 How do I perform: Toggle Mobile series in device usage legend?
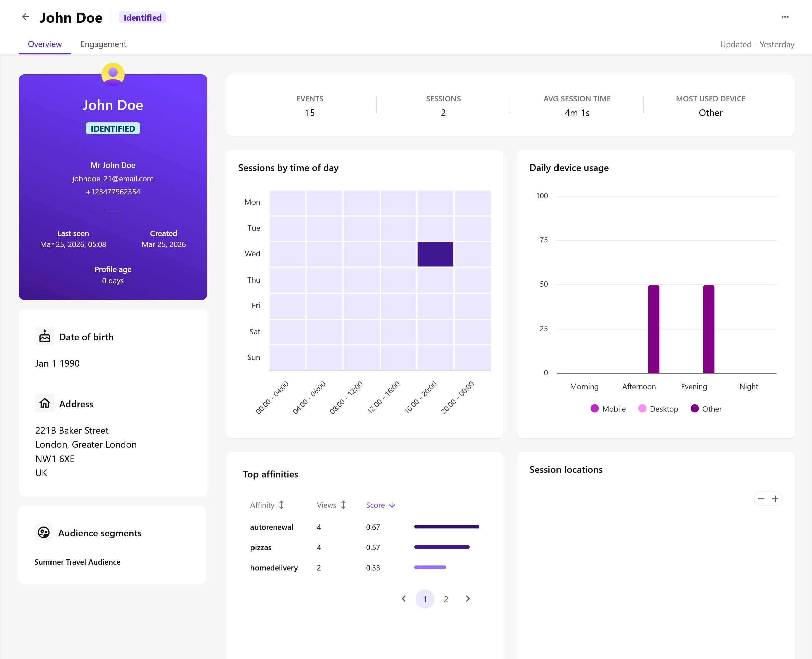(608, 409)
